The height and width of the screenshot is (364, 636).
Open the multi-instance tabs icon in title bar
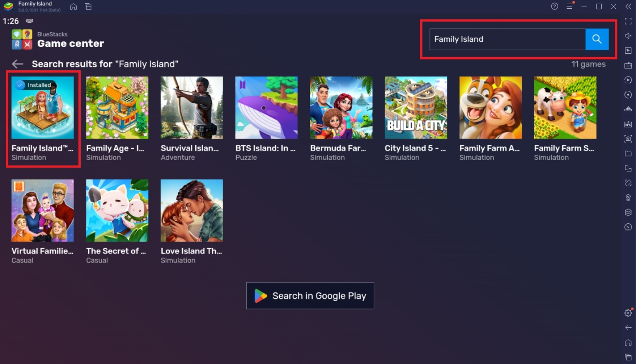click(x=88, y=7)
